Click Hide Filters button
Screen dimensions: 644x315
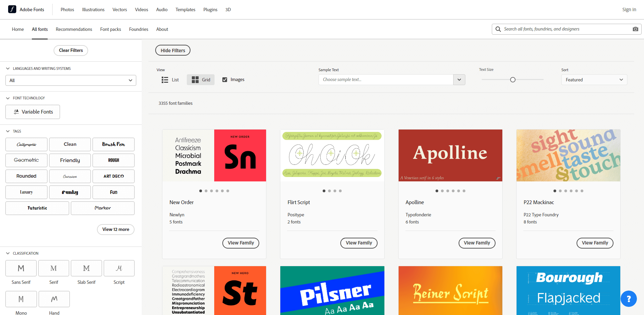[173, 51]
